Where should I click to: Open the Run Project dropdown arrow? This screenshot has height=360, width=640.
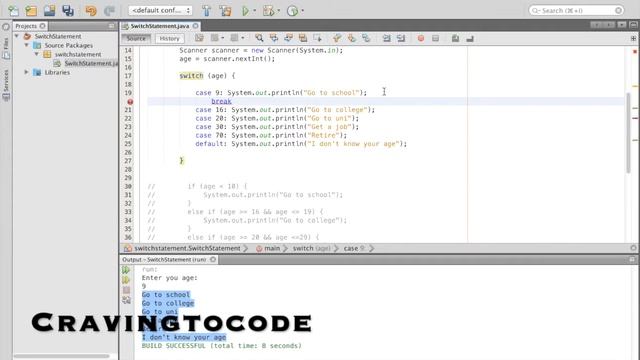tap(255, 11)
